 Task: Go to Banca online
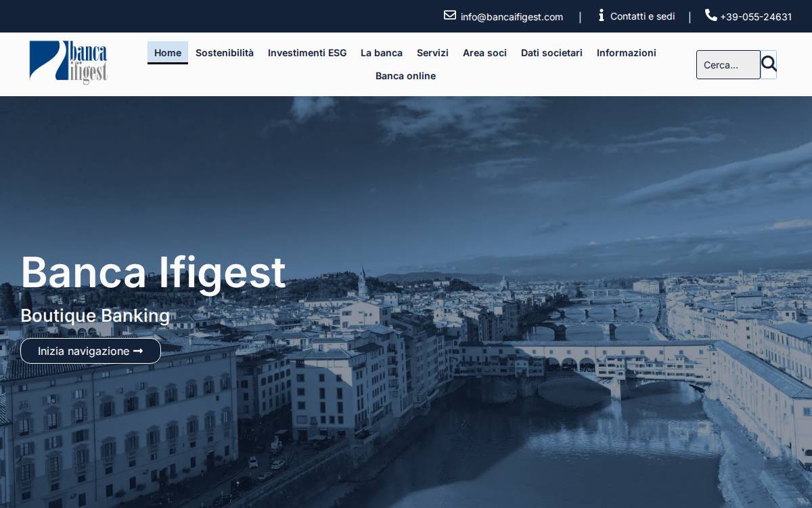(405, 76)
